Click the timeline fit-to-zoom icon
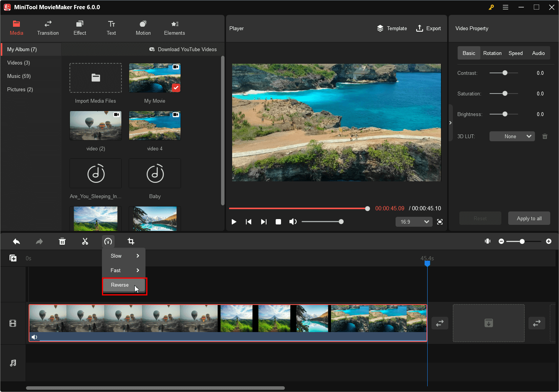559x392 pixels. 488,241
